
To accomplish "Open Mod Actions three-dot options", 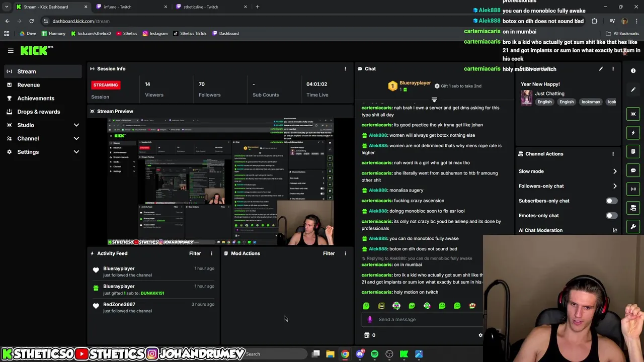I will pos(345,253).
